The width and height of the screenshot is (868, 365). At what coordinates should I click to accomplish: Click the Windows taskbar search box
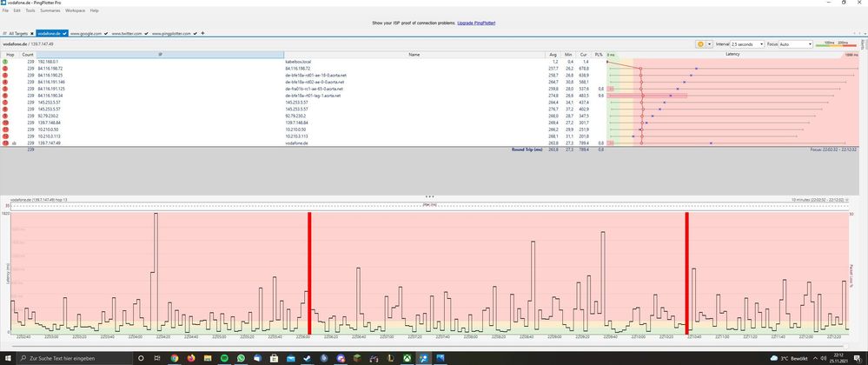pos(75,358)
